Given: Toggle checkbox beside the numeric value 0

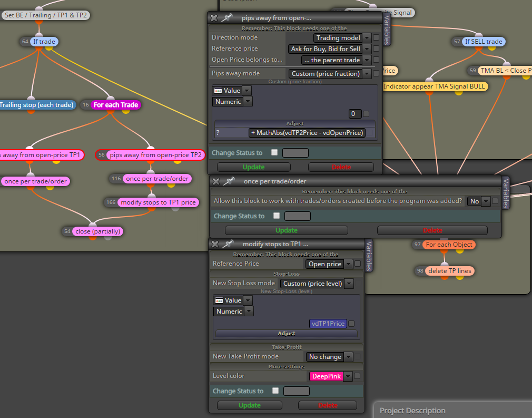Looking at the screenshot, I should (366, 114).
